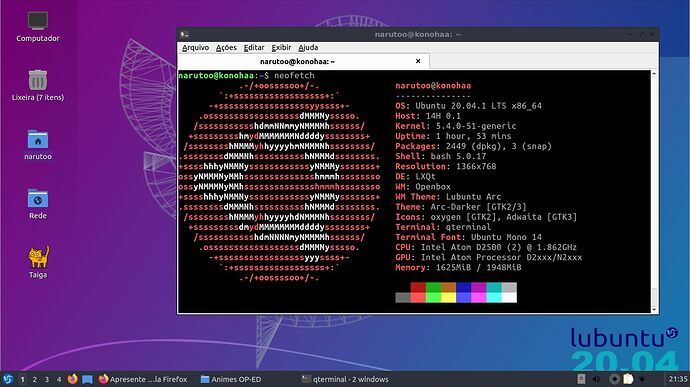Open the Ações menu
This screenshot has height=387, width=690.
coord(226,48)
